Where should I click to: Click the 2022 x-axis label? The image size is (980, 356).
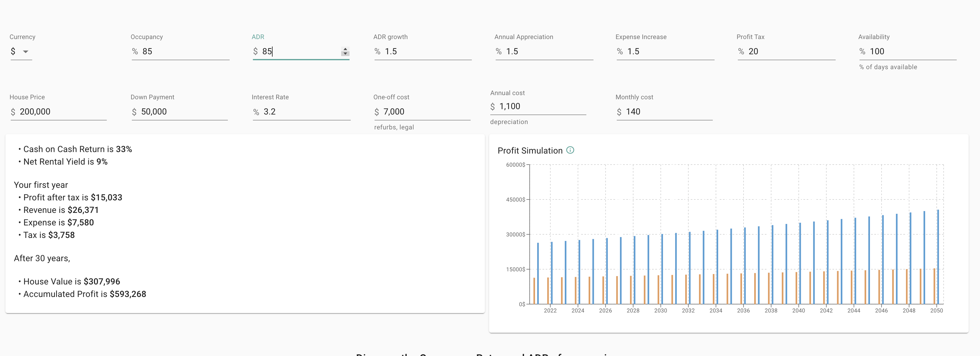click(x=550, y=311)
